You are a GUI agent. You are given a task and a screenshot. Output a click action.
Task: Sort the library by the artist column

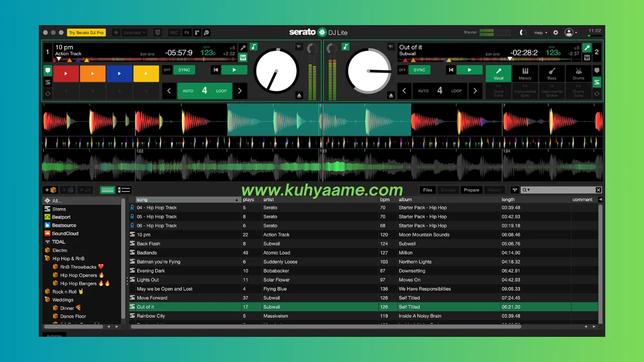pos(319,200)
